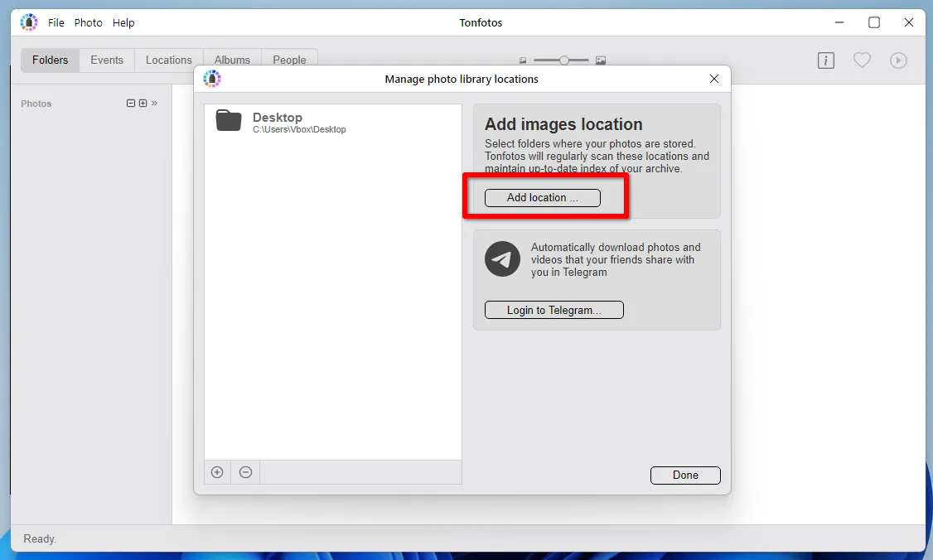The image size is (933, 560).
Task: Click the Login to Telegram button
Action: (x=554, y=310)
